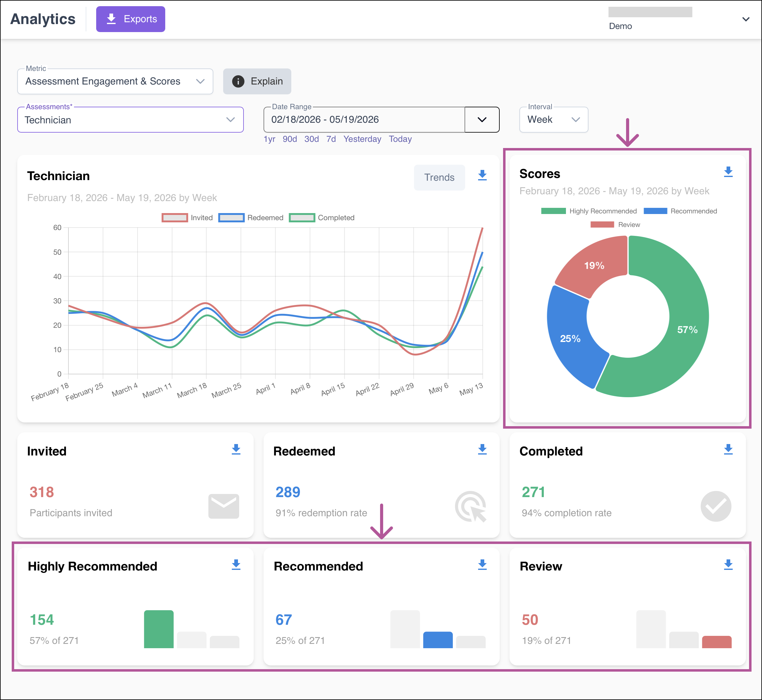Image resolution: width=762 pixels, height=700 pixels.
Task: Download Highly Recommended card data
Action: 236,565
